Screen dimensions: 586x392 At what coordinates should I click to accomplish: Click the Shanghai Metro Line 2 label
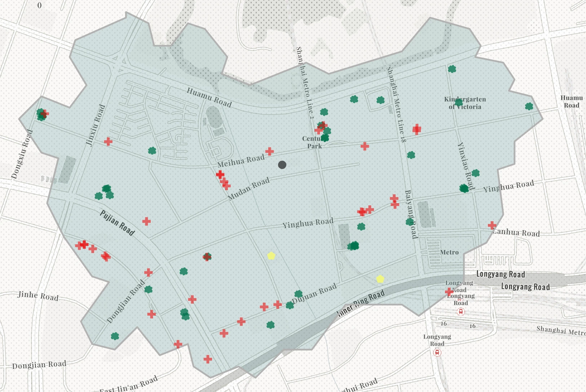coord(304,82)
